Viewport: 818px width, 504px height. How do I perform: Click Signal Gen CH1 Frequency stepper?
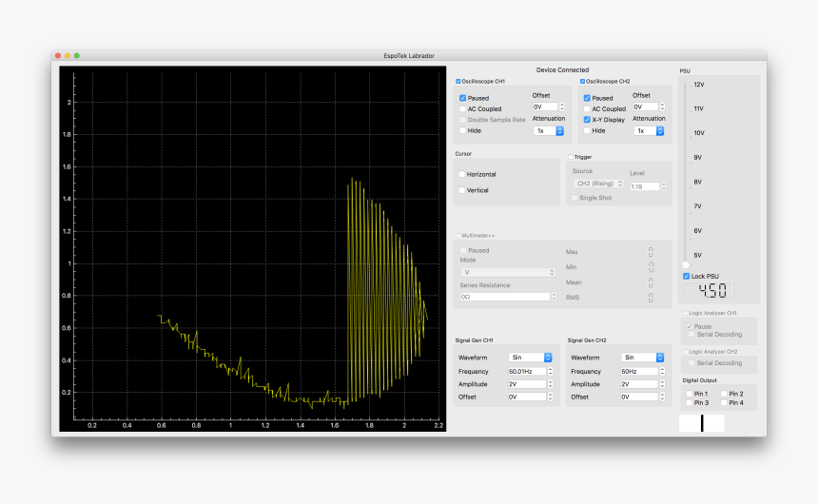[550, 372]
